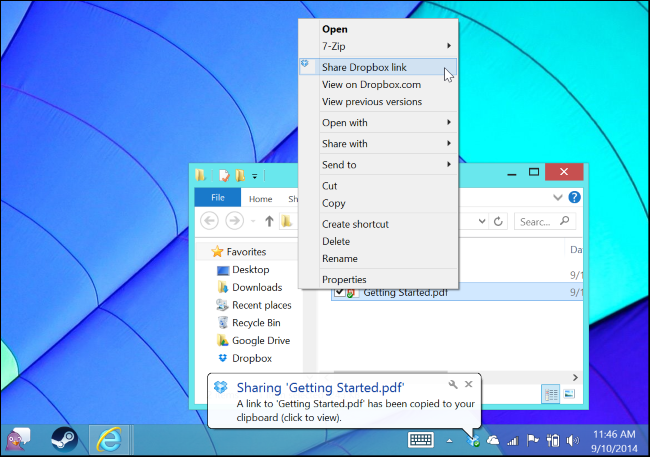Open the File ribbon tab
650x457 pixels.
[x=218, y=197]
